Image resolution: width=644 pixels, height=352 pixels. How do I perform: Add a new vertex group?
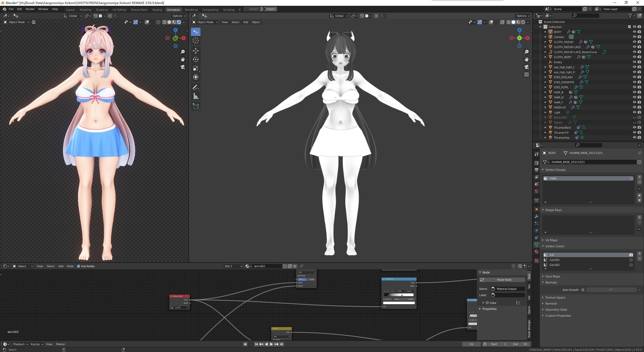(639, 177)
